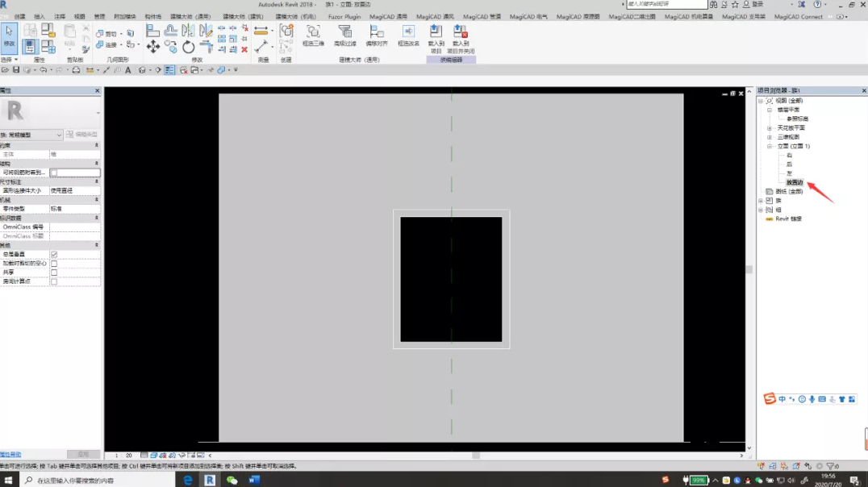Click the horizontal scrollbar thumb under the view
Image resolution: width=868 pixels, height=487 pixels.
tap(475, 456)
